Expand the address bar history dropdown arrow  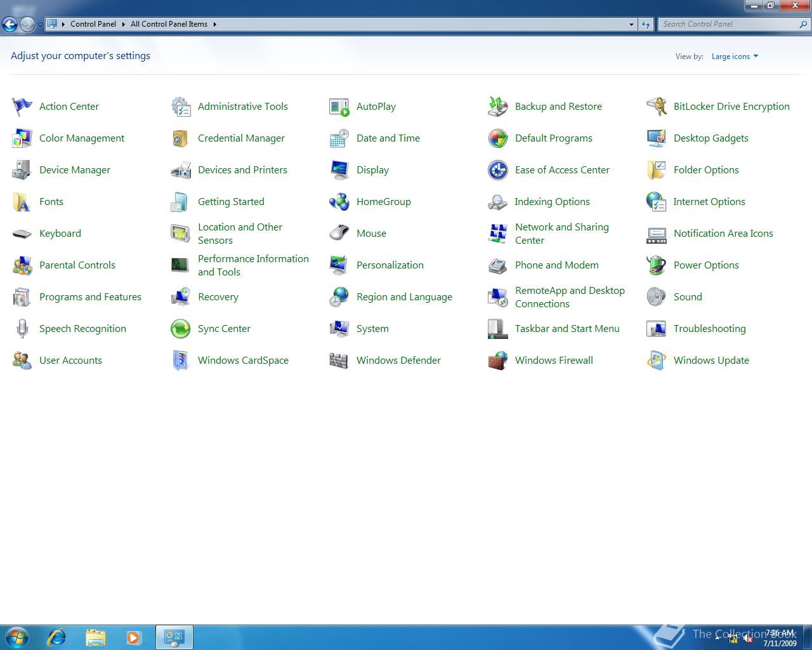point(631,24)
